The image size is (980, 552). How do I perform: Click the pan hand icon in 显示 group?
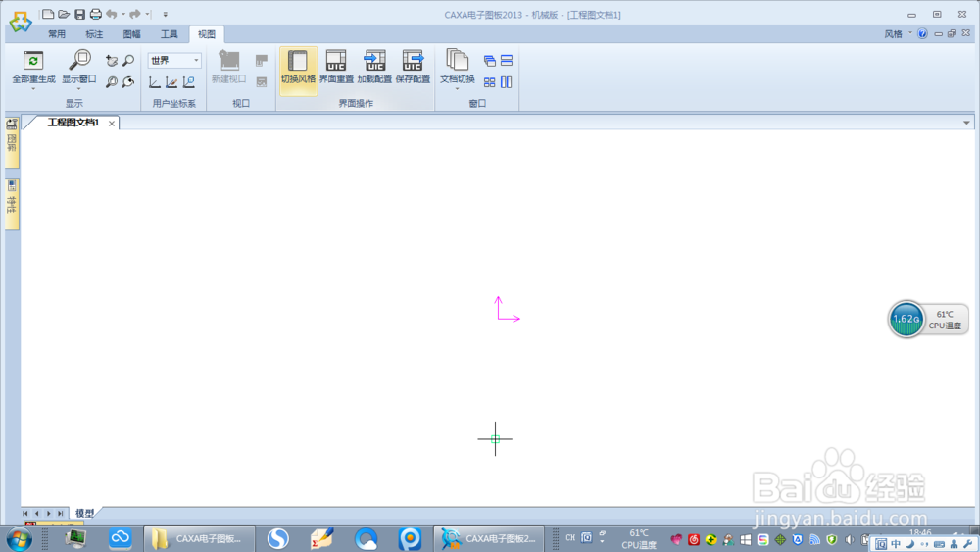(x=112, y=61)
